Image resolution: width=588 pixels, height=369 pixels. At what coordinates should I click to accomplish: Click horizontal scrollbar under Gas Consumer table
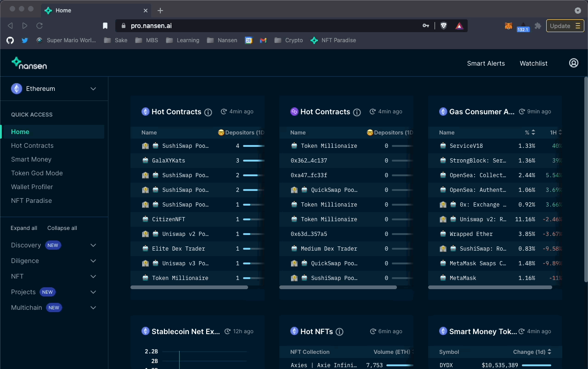[490, 287]
